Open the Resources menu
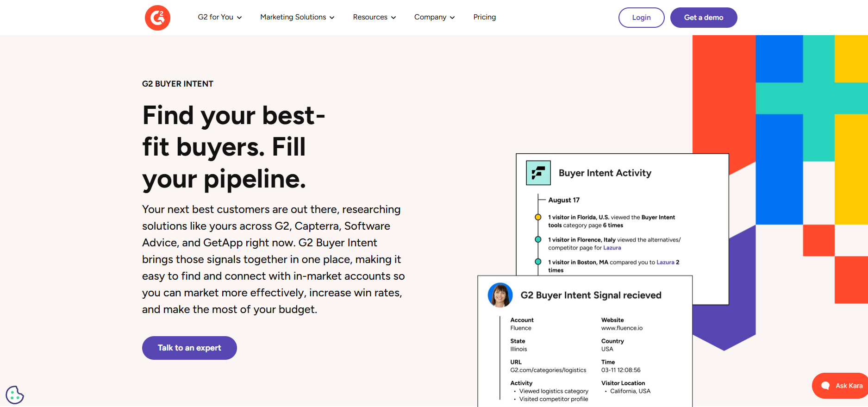 [x=375, y=17]
